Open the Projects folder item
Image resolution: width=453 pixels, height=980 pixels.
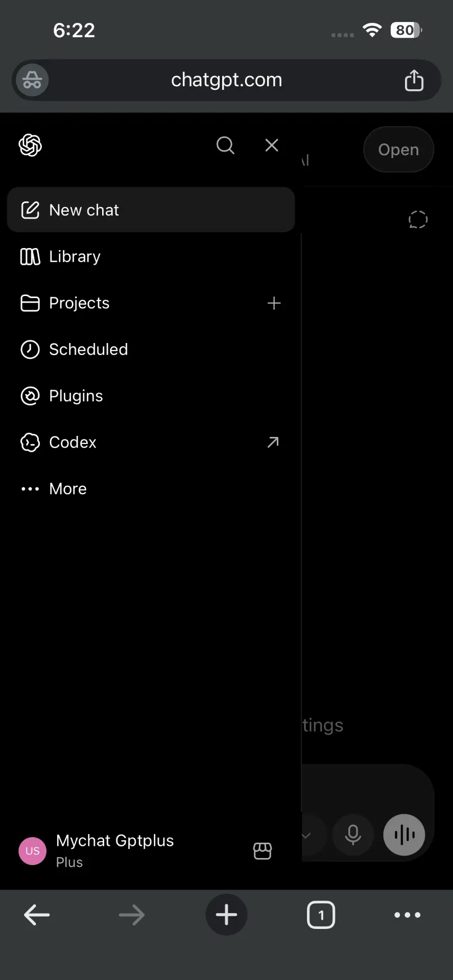(133, 303)
